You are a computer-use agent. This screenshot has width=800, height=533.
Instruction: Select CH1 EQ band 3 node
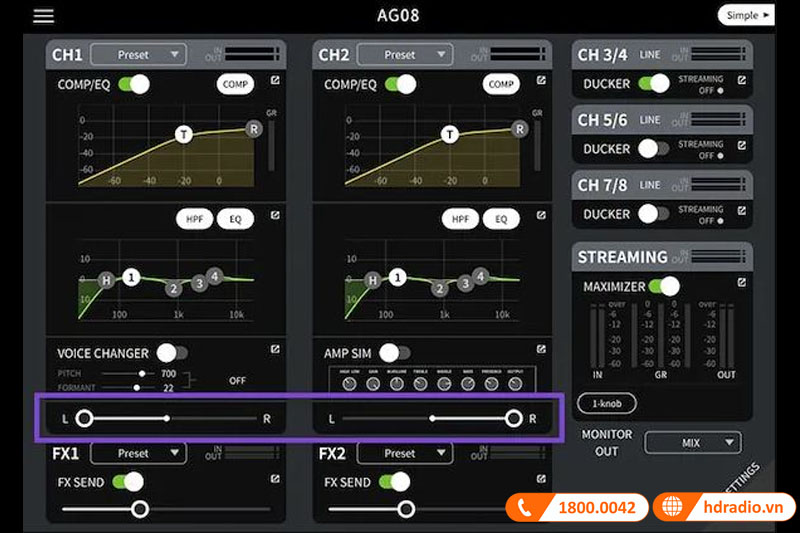coord(199,283)
